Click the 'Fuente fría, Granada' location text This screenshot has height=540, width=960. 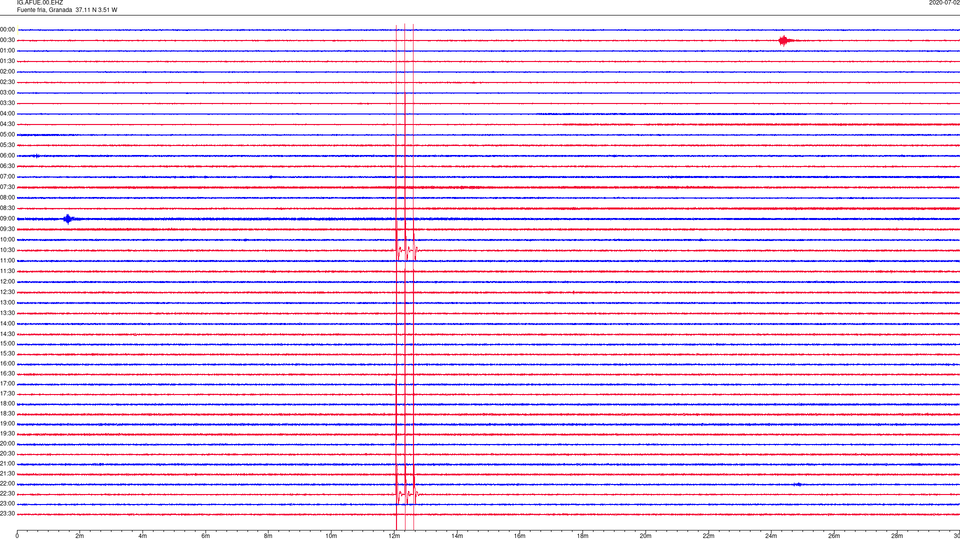point(45,10)
